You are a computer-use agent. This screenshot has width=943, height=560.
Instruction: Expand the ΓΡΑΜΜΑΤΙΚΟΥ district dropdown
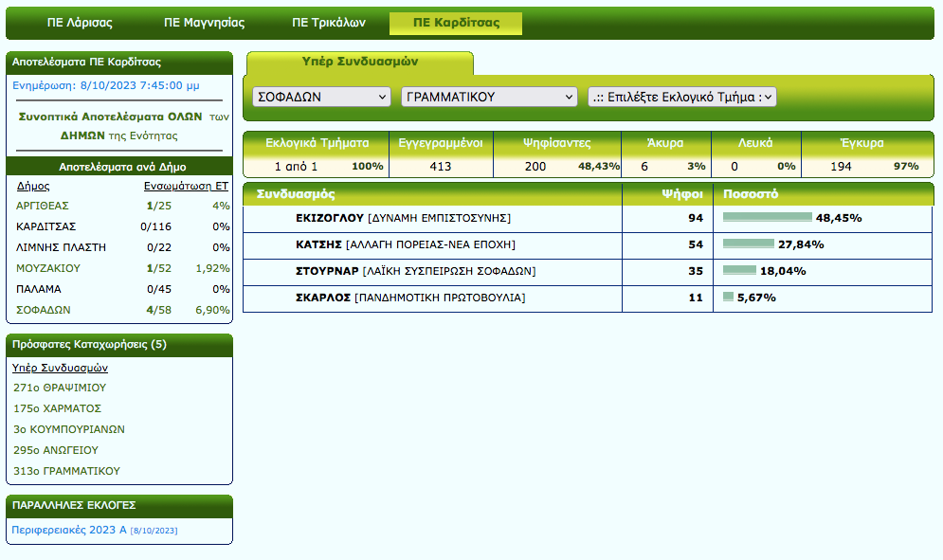(x=489, y=97)
